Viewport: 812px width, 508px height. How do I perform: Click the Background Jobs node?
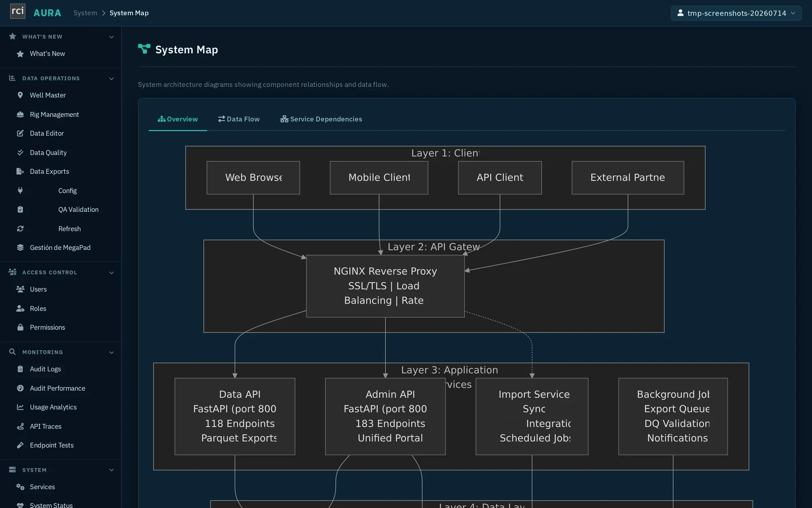[x=673, y=417]
